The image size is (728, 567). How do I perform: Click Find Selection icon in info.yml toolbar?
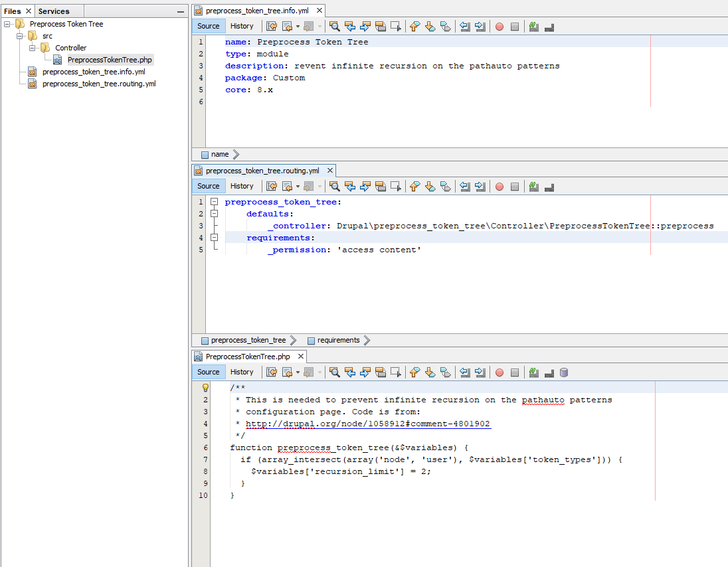(x=334, y=27)
